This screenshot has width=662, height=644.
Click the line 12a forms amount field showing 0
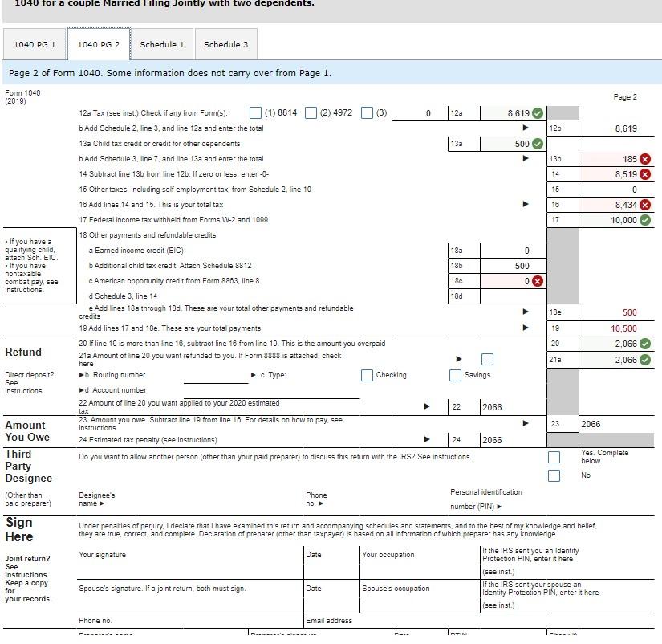pyautogui.click(x=420, y=113)
